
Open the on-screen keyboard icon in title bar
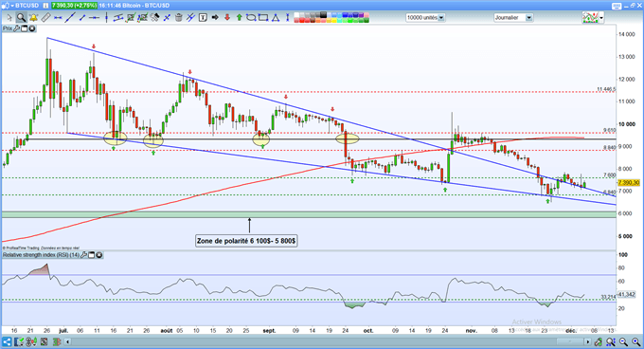tap(617, 6)
